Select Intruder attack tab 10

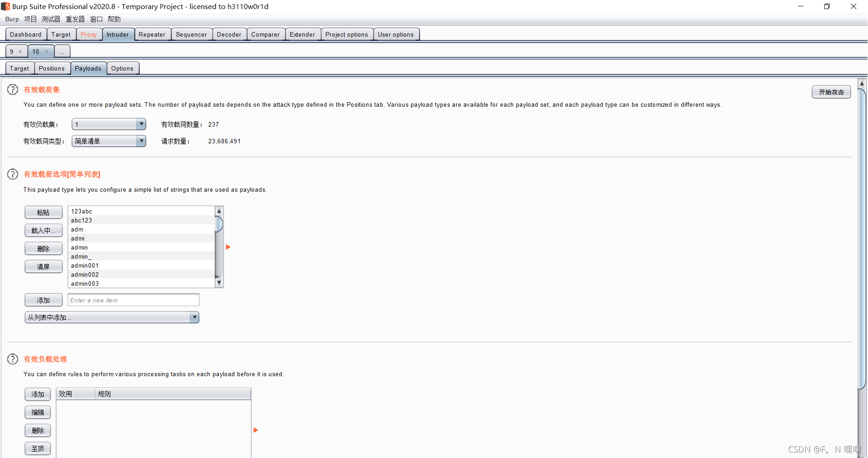click(36, 52)
